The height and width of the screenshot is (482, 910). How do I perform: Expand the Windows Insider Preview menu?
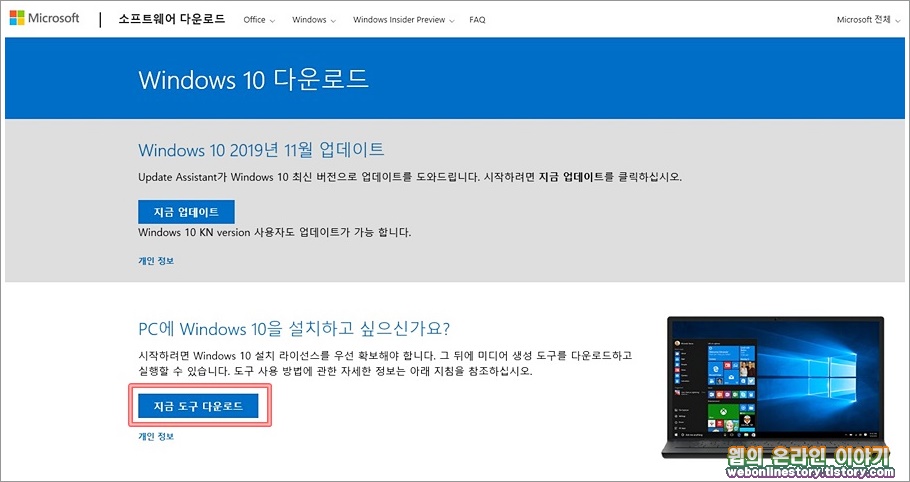coord(403,20)
